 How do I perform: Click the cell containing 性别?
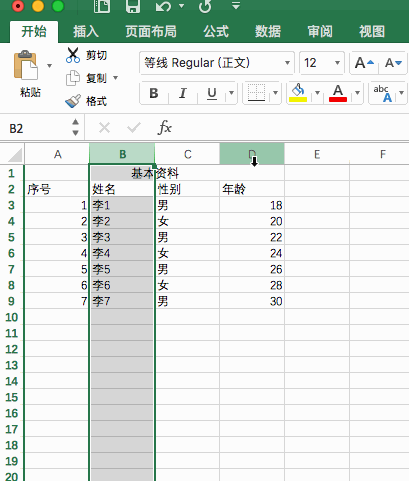[x=187, y=189]
